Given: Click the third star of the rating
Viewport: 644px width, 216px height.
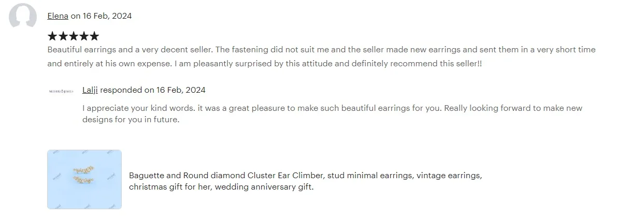Looking at the screenshot, I should click(x=73, y=36).
